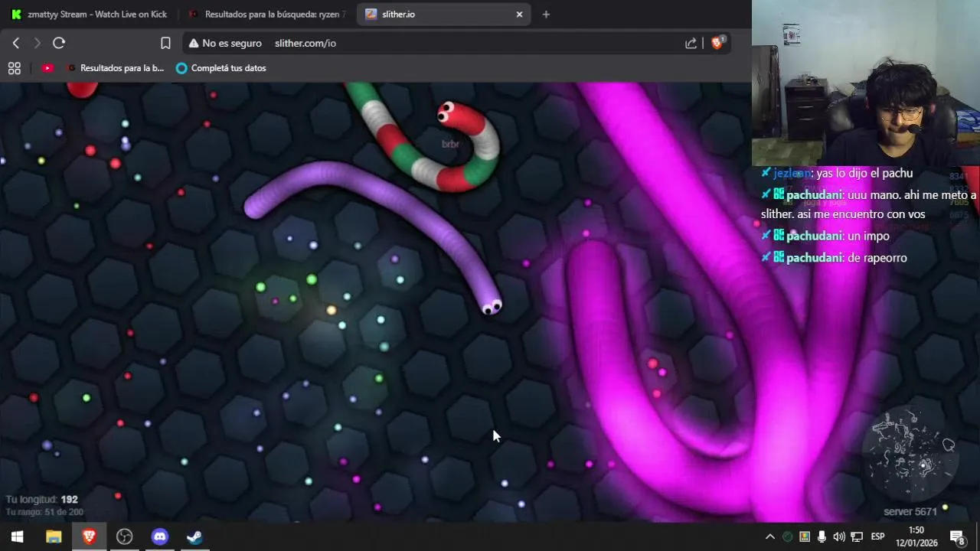Click the purple snake's head with eyes
Viewport: 980px width, 551px height.
pos(490,305)
